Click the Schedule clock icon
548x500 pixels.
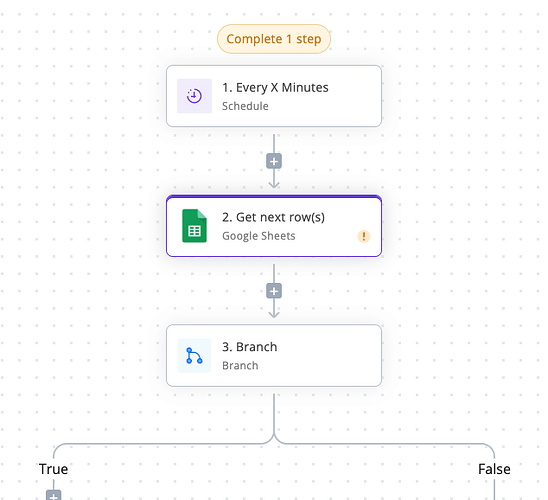click(194, 96)
